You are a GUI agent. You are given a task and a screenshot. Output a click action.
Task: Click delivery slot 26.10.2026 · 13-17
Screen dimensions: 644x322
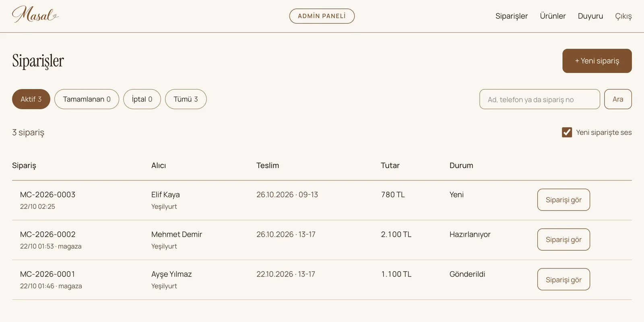click(x=286, y=234)
